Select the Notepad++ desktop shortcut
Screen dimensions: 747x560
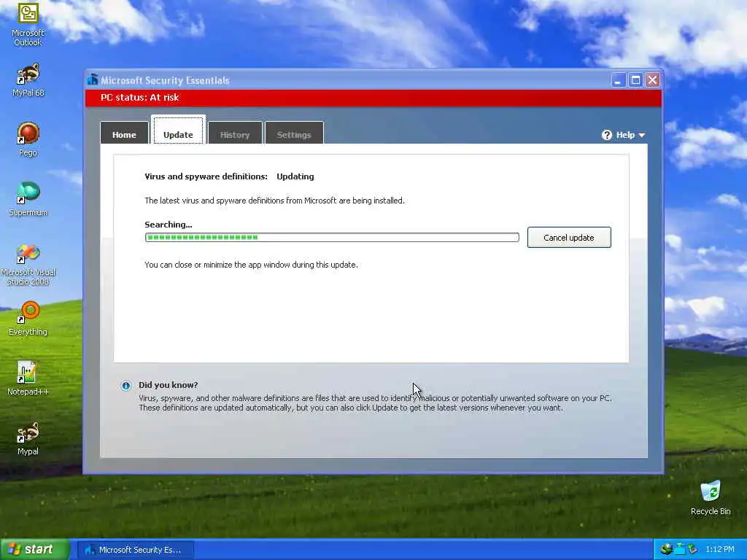pyautogui.click(x=28, y=378)
